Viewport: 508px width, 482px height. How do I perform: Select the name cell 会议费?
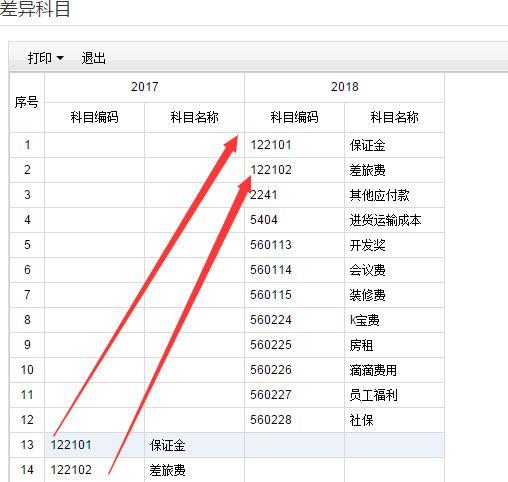click(x=394, y=270)
